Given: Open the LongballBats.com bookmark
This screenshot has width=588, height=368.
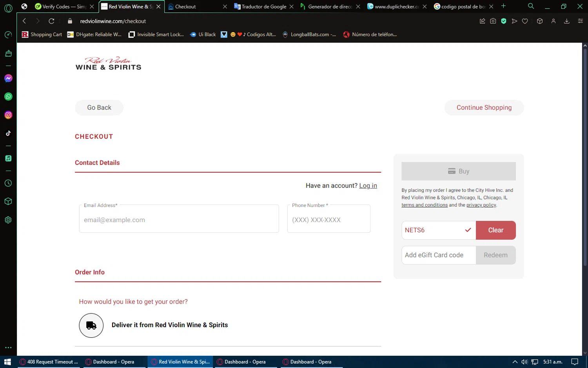Looking at the screenshot, I should point(309,35).
